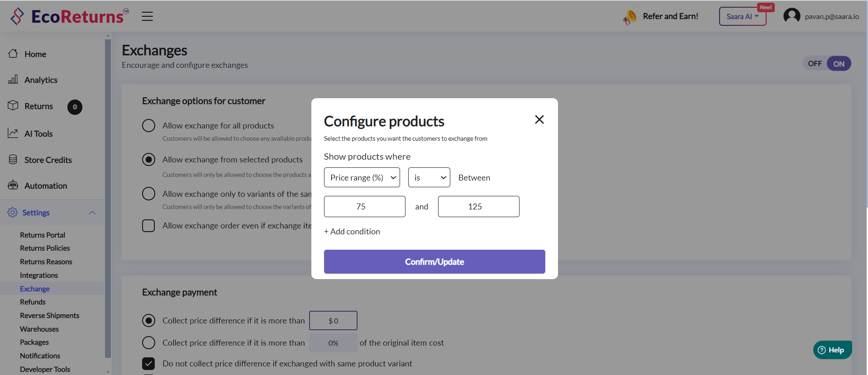Click the Returns box icon

click(x=13, y=106)
